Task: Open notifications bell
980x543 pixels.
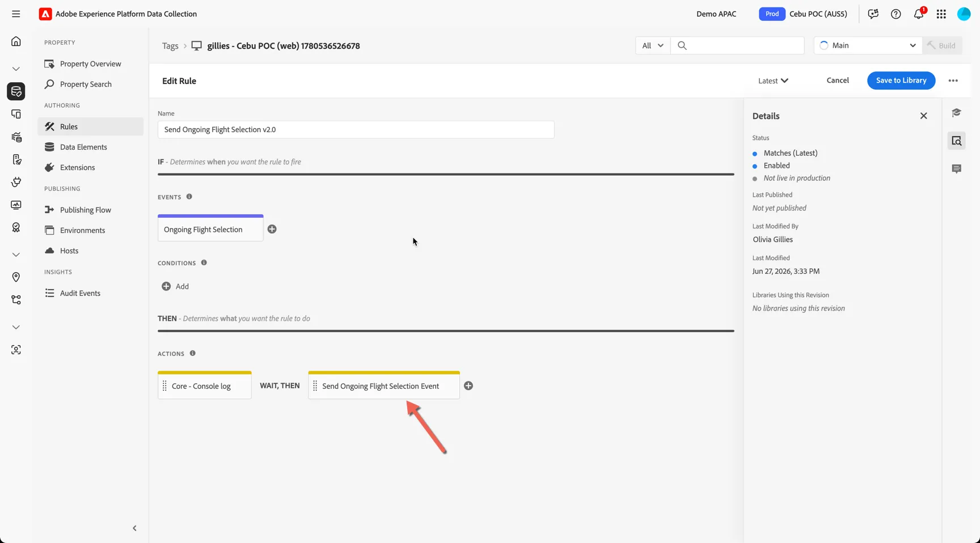Action: click(919, 14)
